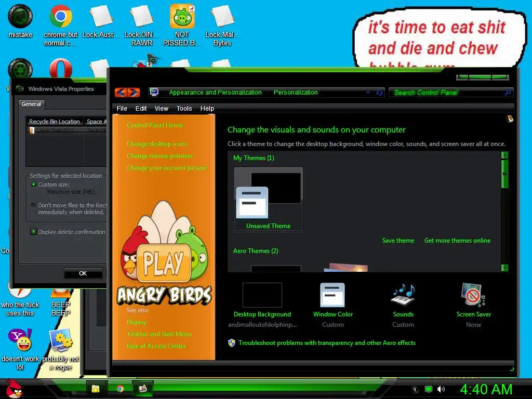Click the search magnifier icon in Control Panel
The height and width of the screenshot is (399, 532).
click(x=508, y=92)
